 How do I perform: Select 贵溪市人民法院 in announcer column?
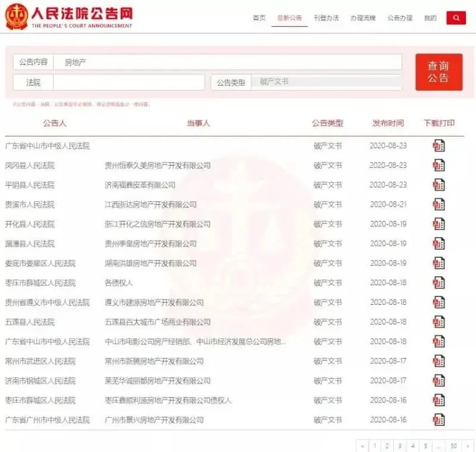tap(30, 205)
